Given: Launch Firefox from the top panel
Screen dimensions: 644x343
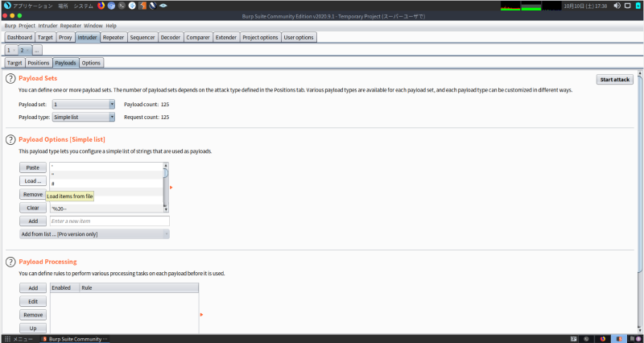Looking at the screenshot, I should pos(101,6).
